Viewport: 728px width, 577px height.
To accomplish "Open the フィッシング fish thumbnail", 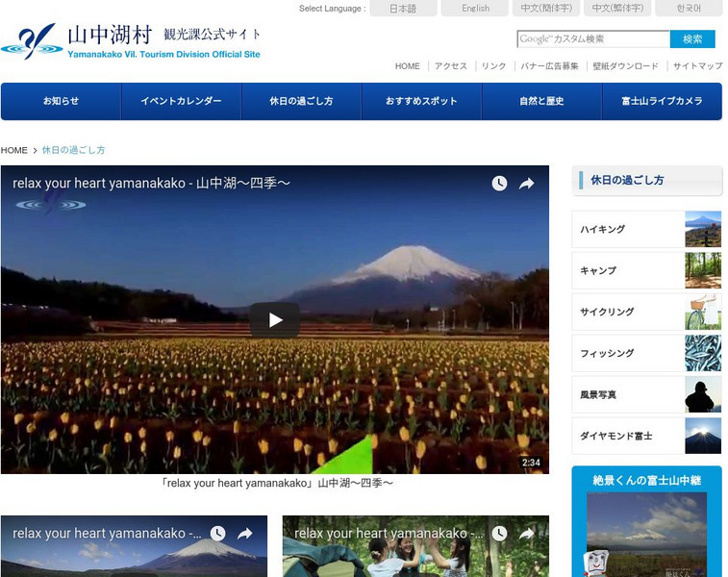I will coord(703,353).
